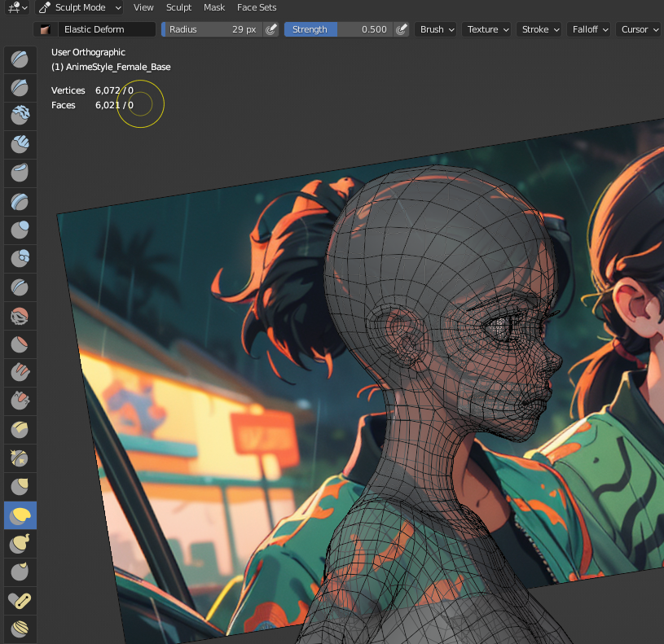The image size is (664, 644).
Task: Select the Fill brush tool
Action: coord(20,372)
